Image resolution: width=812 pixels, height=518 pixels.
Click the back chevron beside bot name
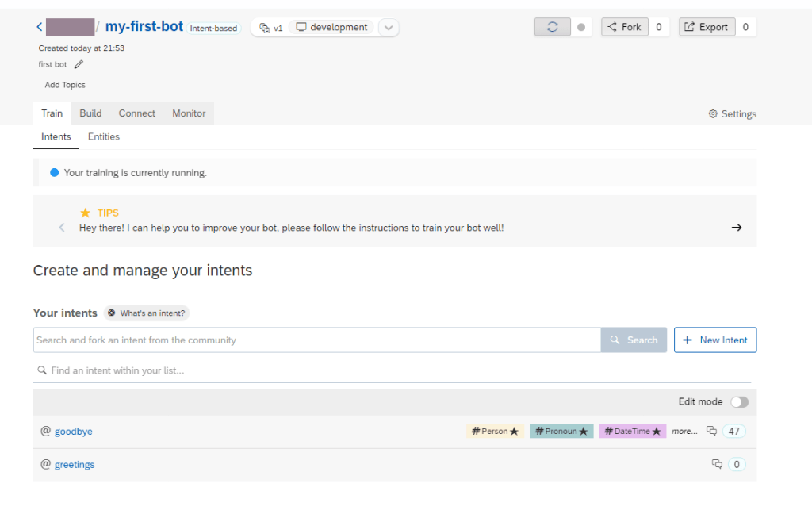click(x=39, y=27)
